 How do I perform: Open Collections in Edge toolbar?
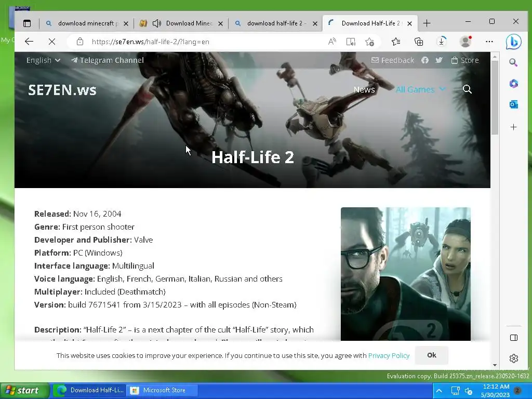click(x=419, y=42)
